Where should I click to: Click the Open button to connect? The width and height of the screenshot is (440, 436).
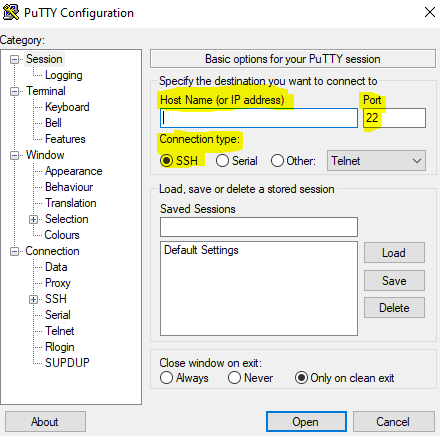306,422
